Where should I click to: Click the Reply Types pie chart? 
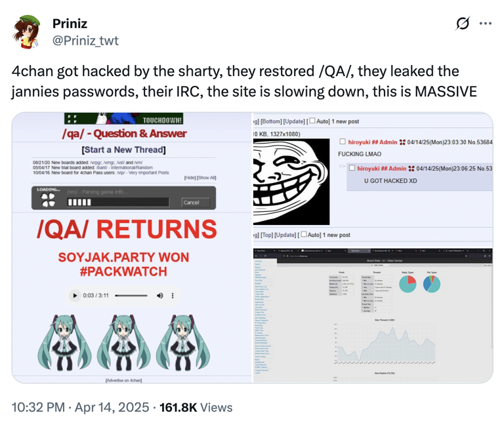pos(408,283)
